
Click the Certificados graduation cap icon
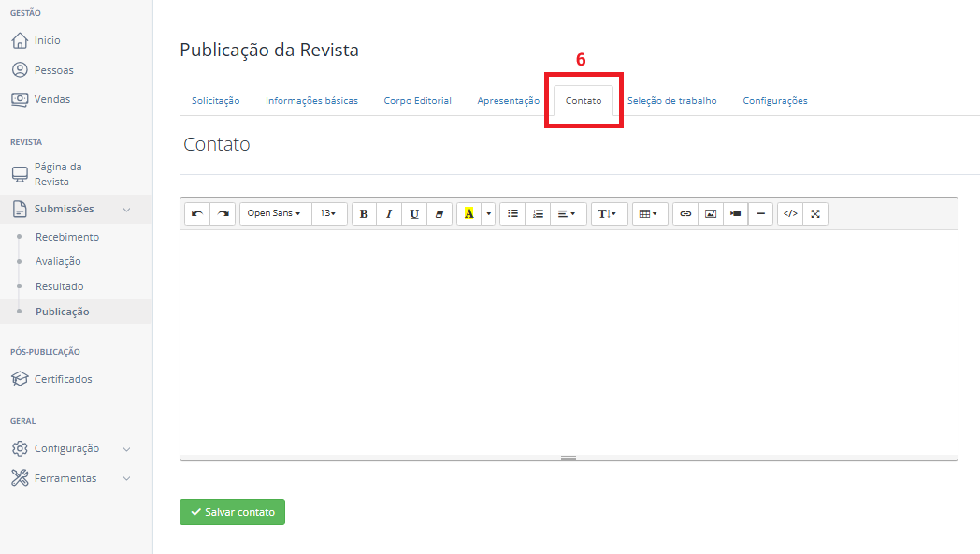point(20,378)
